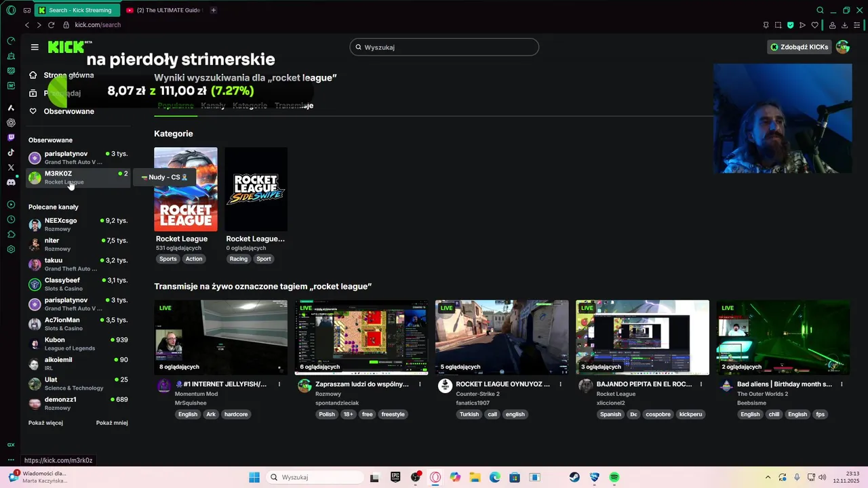
Task: Open browser downloads icon
Action: pos(844,25)
